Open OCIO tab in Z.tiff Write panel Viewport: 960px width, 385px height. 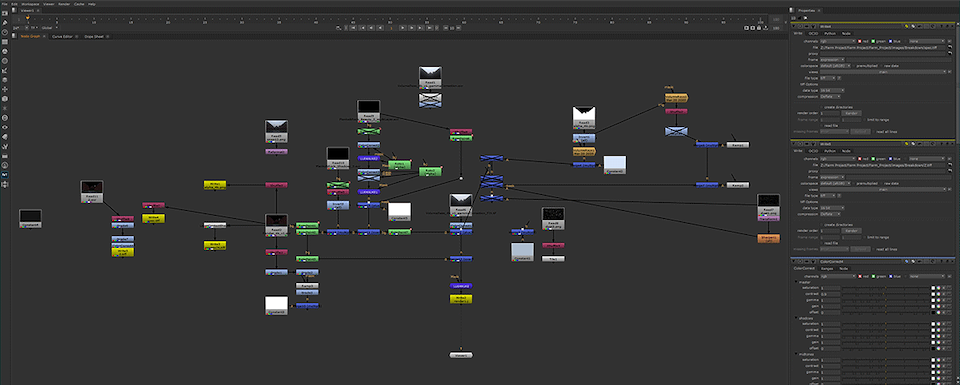(x=813, y=151)
